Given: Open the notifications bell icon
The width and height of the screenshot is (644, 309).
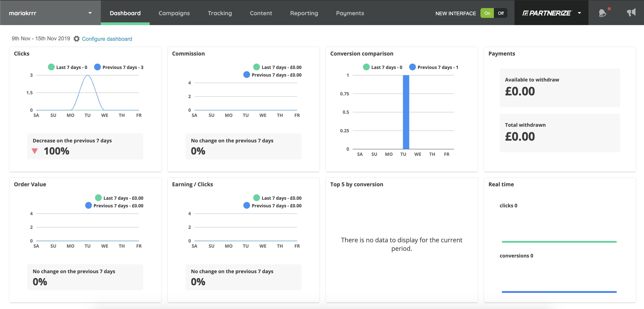Looking at the screenshot, I should pyautogui.click(x=603, y=13).
